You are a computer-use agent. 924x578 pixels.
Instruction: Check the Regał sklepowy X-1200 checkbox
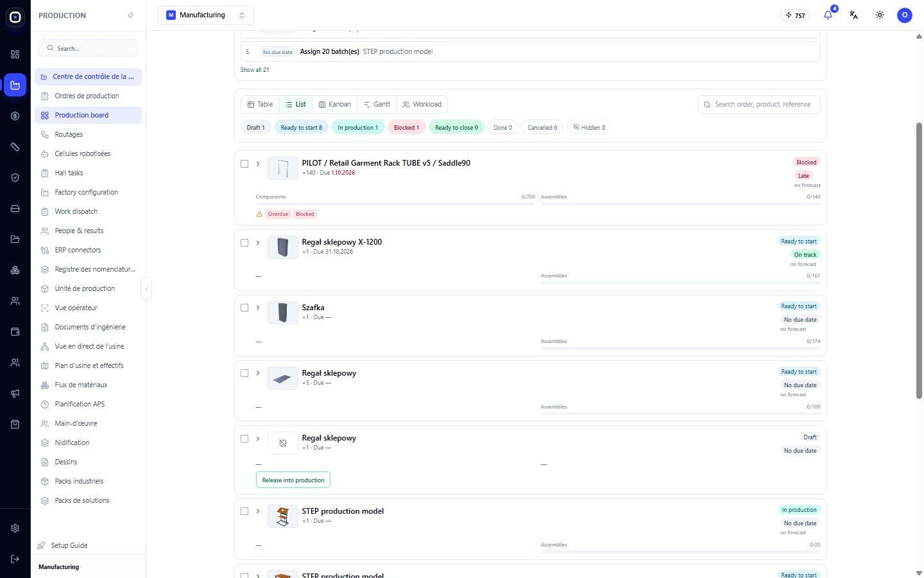point(244,243)
